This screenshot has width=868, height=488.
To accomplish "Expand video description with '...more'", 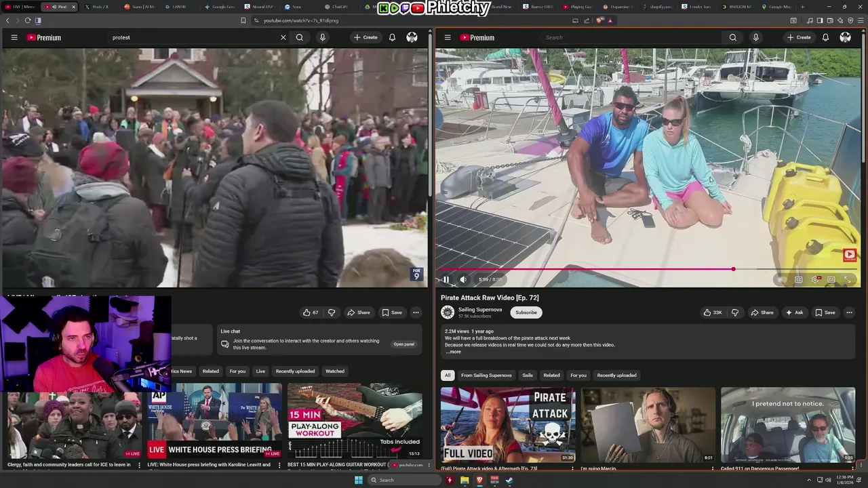I will pyautogui.click(x=453, y=352).
